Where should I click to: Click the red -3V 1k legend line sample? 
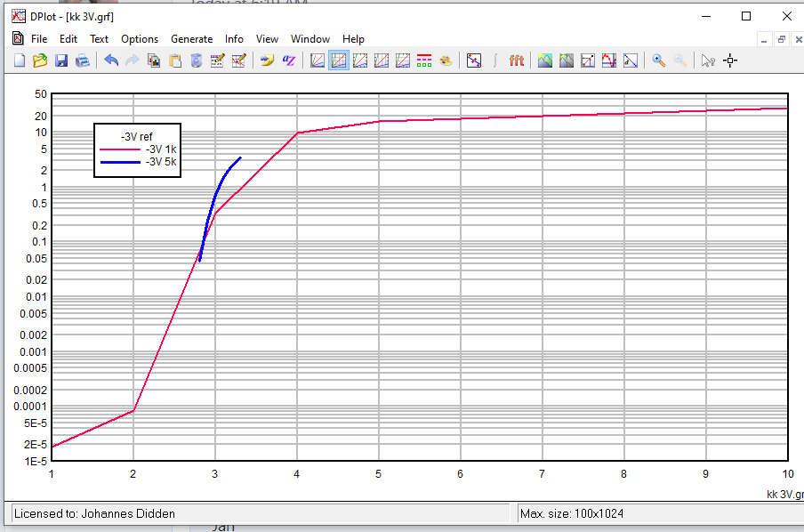point(120,149)
